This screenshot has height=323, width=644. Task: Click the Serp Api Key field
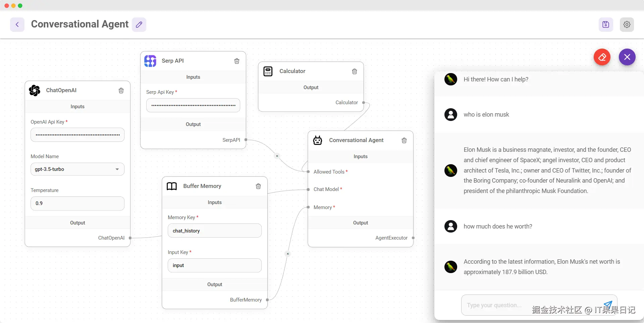tap(193, 105)
